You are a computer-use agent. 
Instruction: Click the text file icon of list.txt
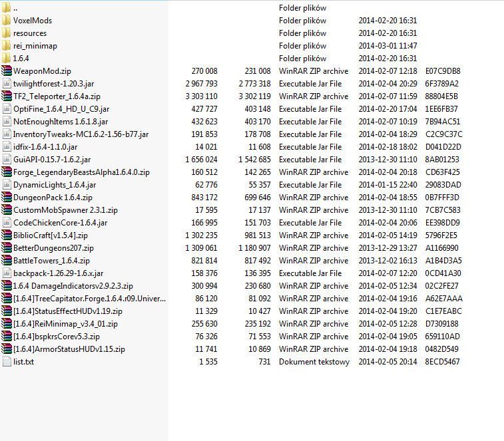[x=7, y=362]
